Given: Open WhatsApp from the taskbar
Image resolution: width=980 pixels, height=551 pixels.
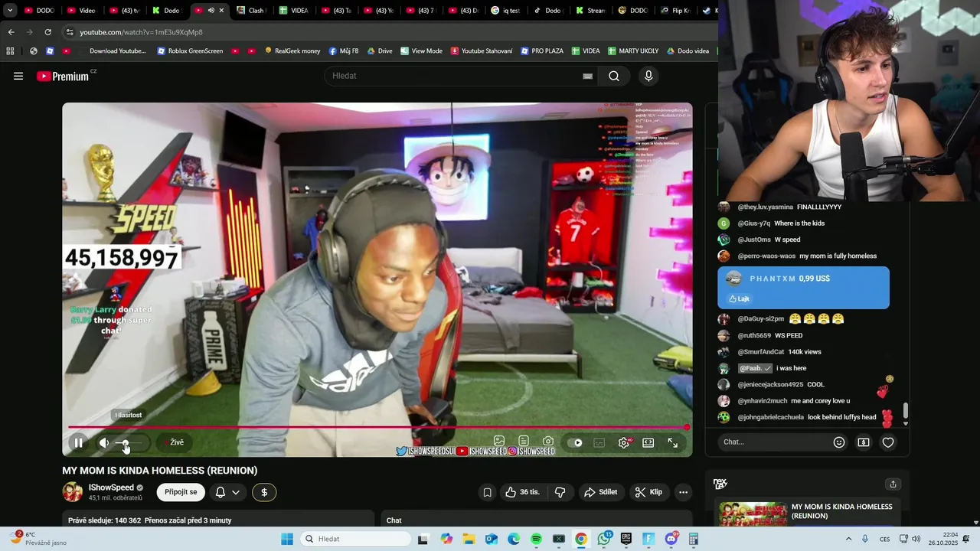Looking at the screenshot, I should click(x=604, y=539).
